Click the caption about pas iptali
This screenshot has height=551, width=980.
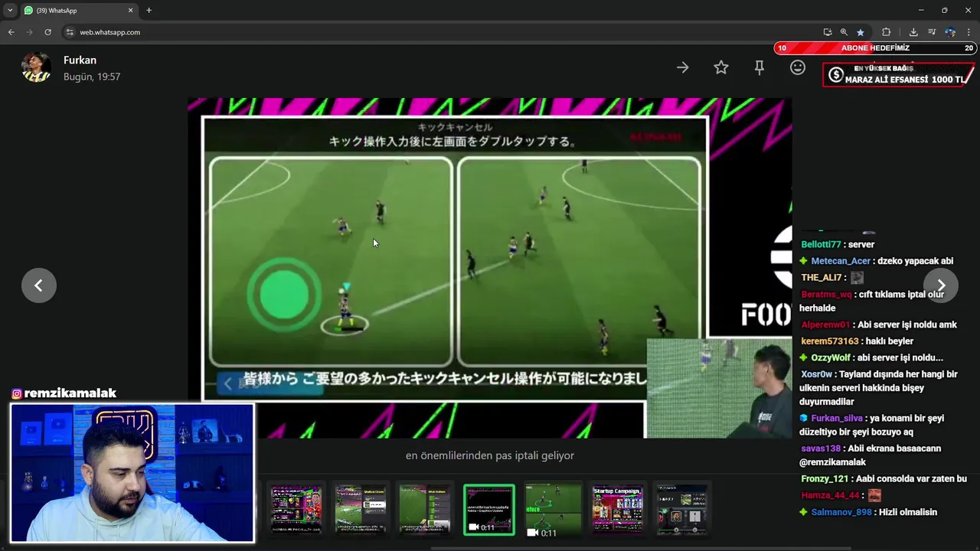click(490, 455)
